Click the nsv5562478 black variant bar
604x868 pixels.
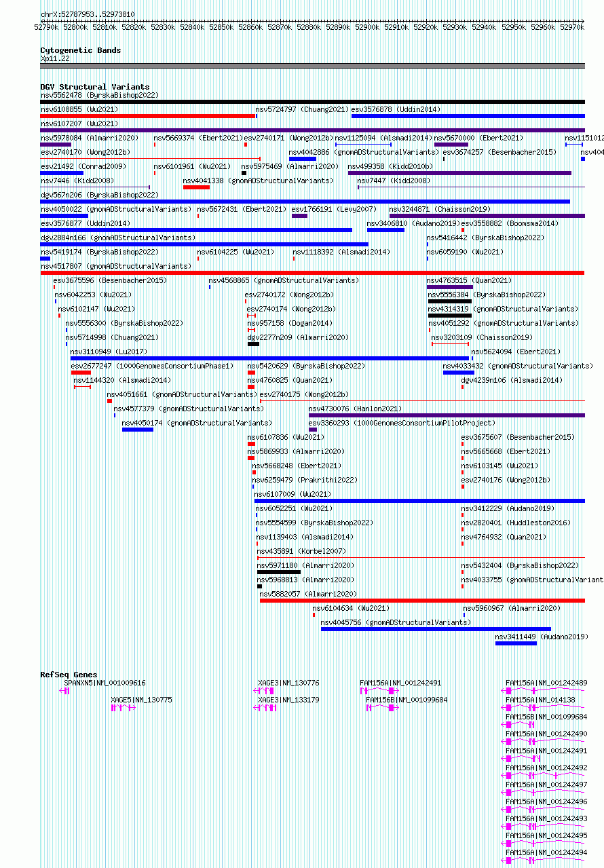(312, 102)
